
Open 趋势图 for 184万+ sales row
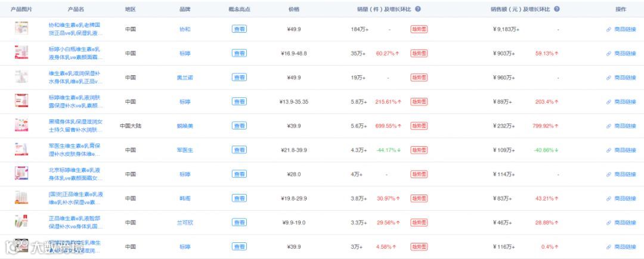pyautogui.click(x=419, y=29)
